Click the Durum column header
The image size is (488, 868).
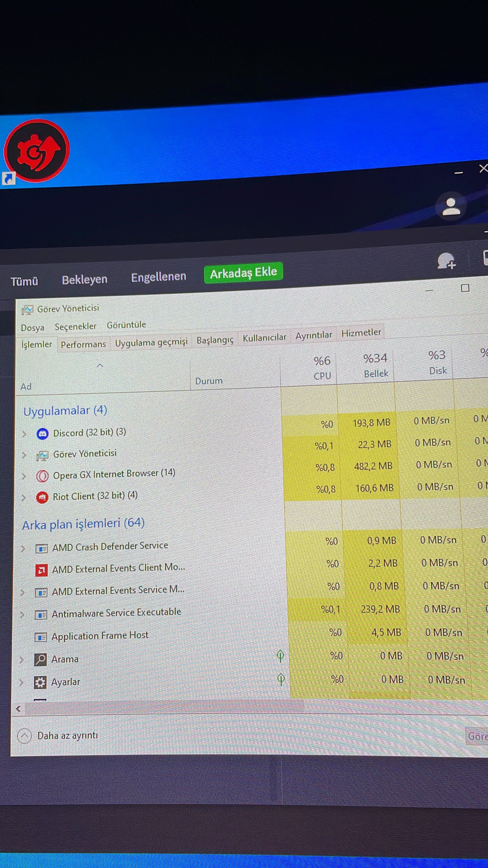point(235,372)
